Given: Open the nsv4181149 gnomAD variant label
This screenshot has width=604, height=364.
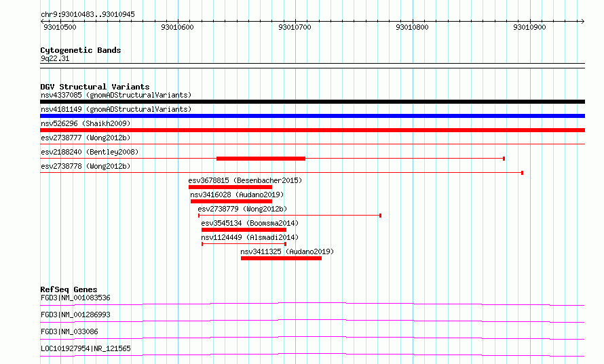Looking at the screenshot, I should [x=116, y=109].
